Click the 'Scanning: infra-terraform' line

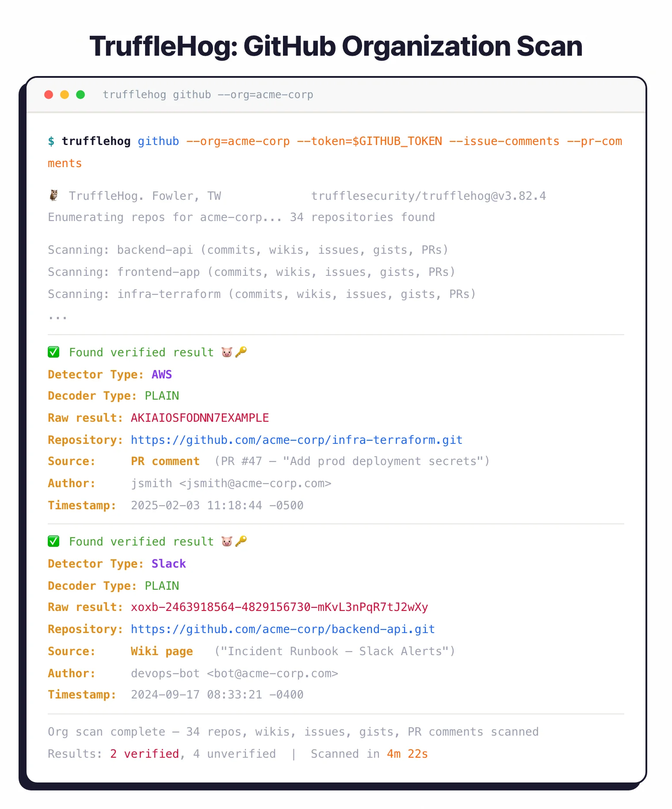coord(262,294)
